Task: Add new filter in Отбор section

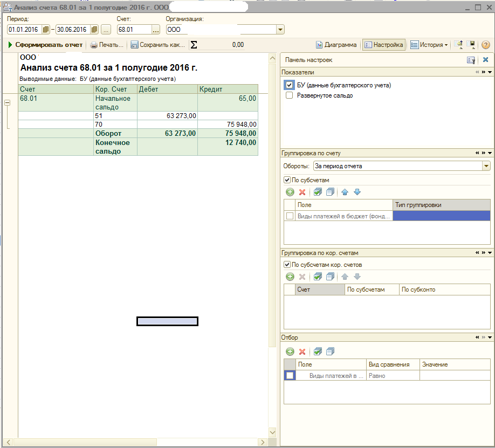Action: [290, 351]
